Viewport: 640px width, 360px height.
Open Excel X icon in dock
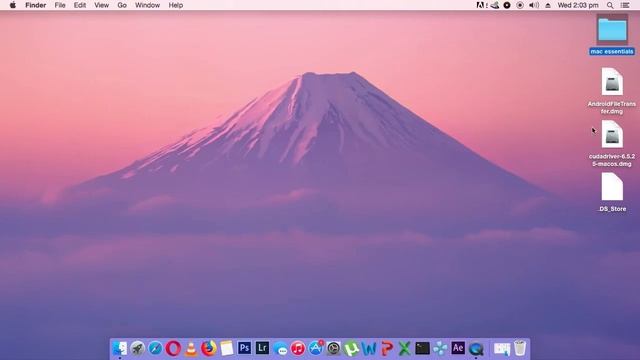tap(404, 349)
